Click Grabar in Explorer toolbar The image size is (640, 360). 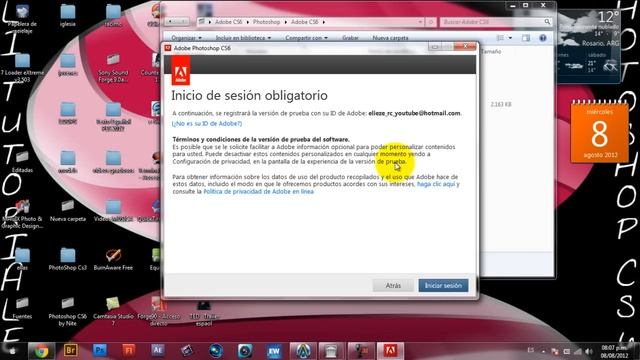(x=350, y=38)
